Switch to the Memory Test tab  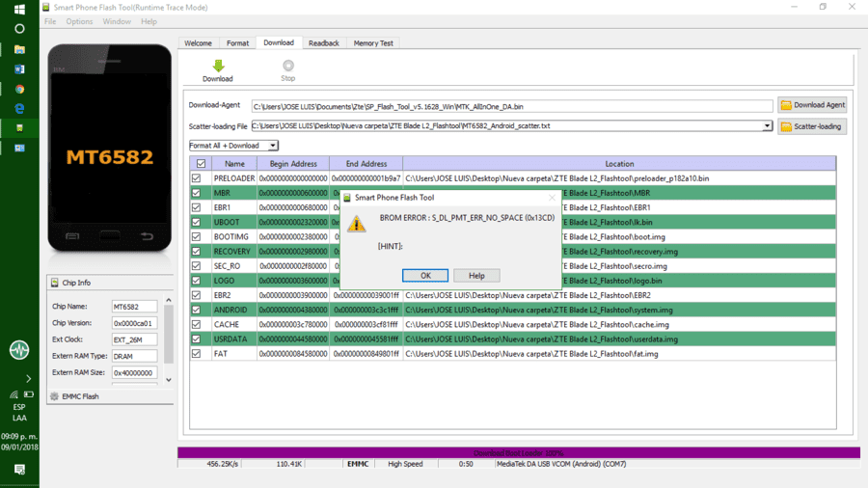373,43
